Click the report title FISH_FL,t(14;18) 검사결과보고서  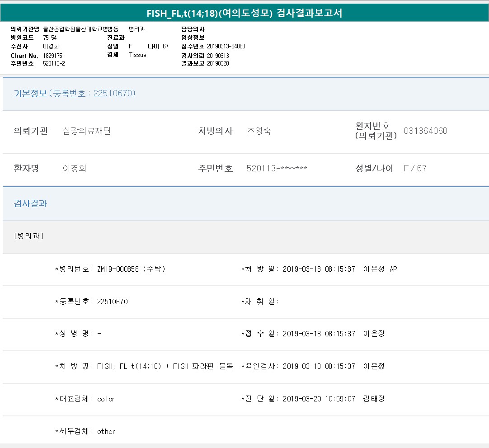pos(244,13)
